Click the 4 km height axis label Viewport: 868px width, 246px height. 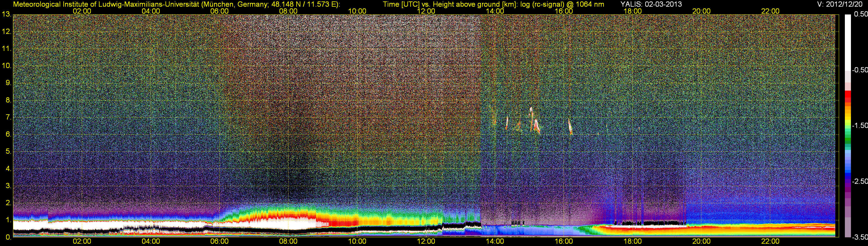tap(8, 168)
